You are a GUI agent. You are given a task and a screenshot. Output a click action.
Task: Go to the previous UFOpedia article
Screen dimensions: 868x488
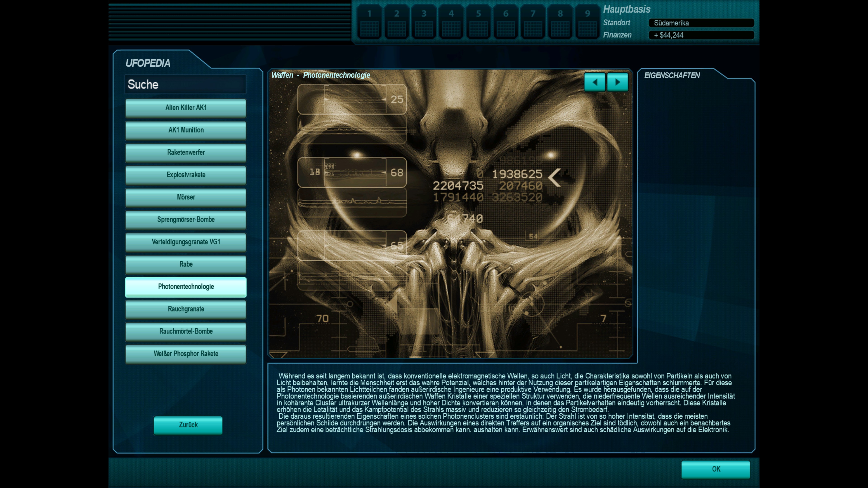click(x=594, y=82)
